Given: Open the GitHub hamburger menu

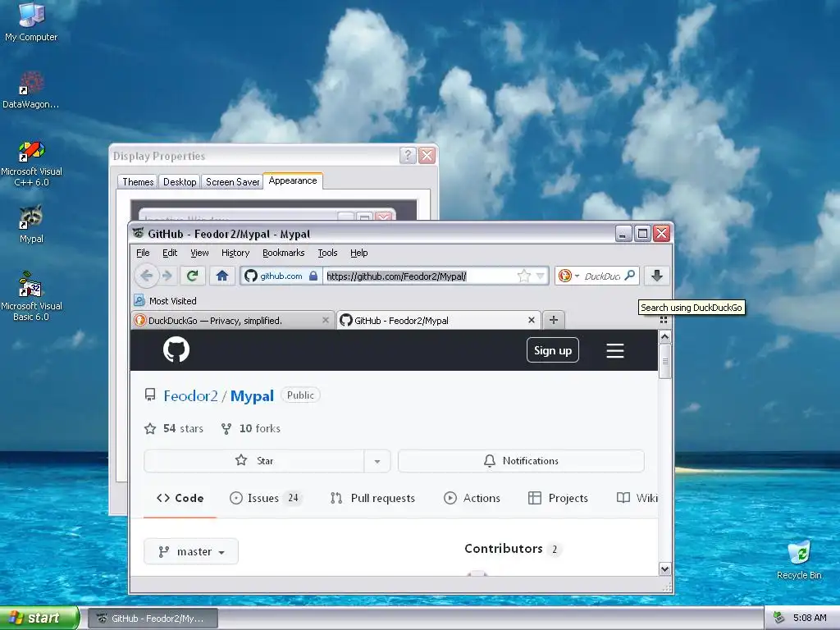Looking at the screenshot, I should (x=615, y=350).
